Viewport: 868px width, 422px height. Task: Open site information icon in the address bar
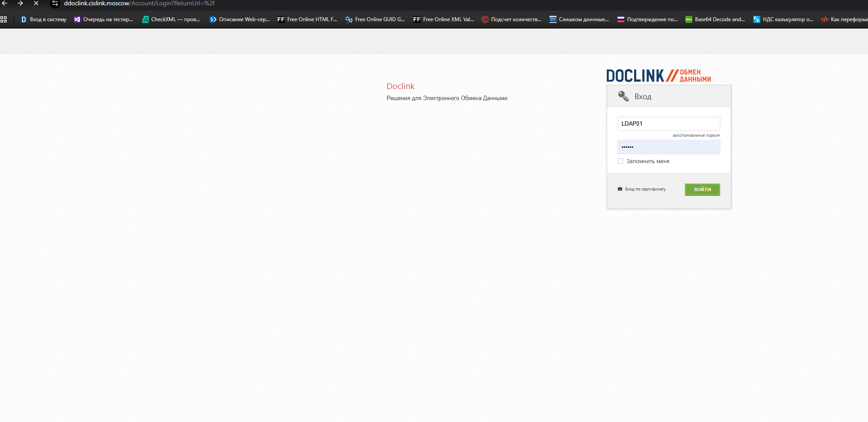[55, 4]
